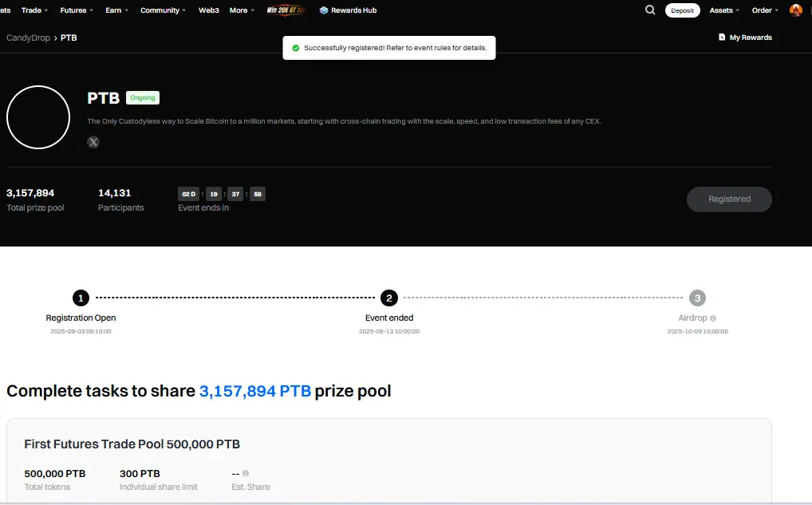Screen dimensions: 812x505
Task: Click the Rewards Hub cube icon
Action: pos(324,10)
